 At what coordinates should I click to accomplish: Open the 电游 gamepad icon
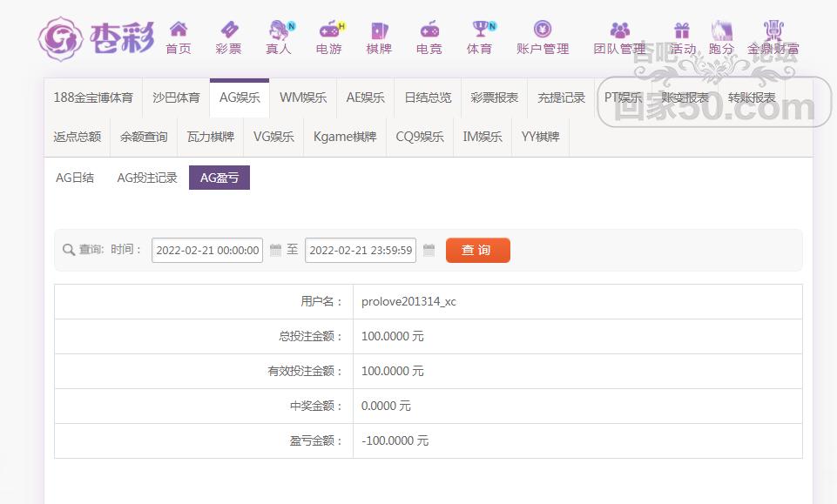[x=330, y=30]
